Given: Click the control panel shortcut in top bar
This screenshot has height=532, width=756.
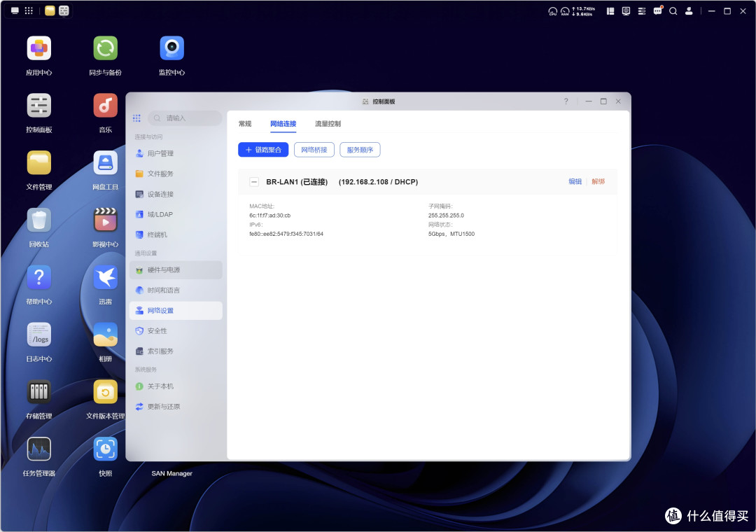Looking at the screenshot, I should 64,10.
